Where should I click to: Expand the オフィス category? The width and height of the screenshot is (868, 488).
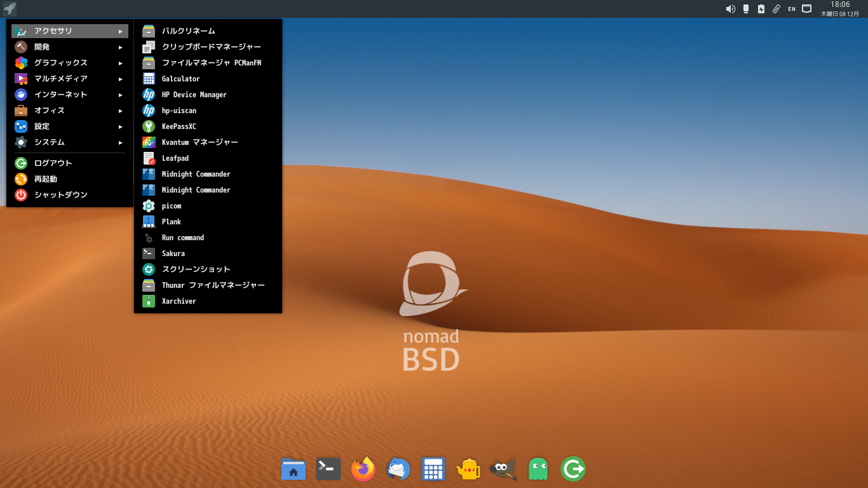pos(70,111)
